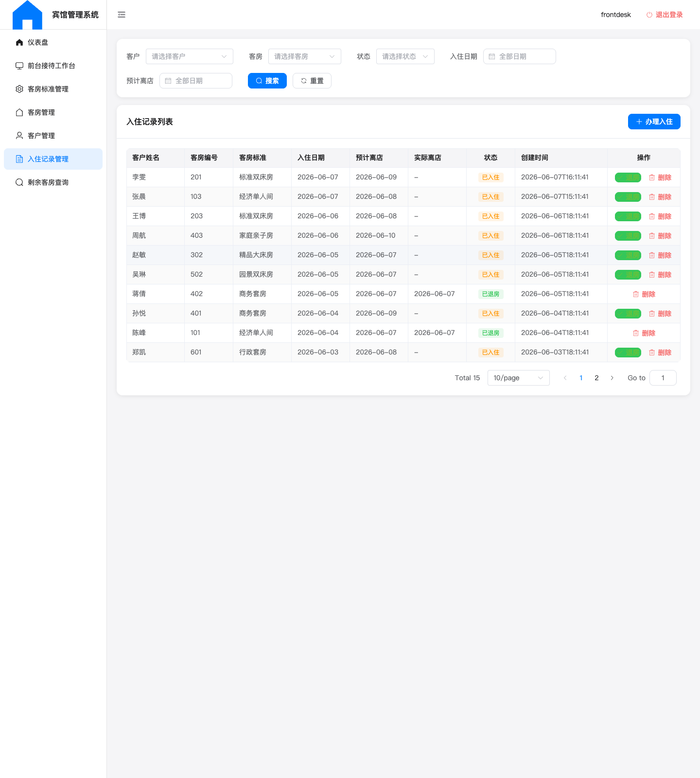Click trash icon in 张晨 row

(652, 197)
